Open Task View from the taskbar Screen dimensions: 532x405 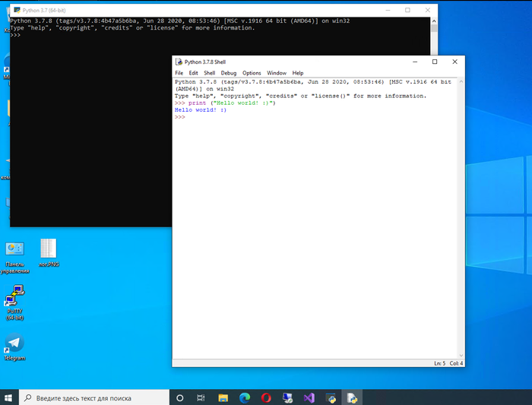pos(201,398)
